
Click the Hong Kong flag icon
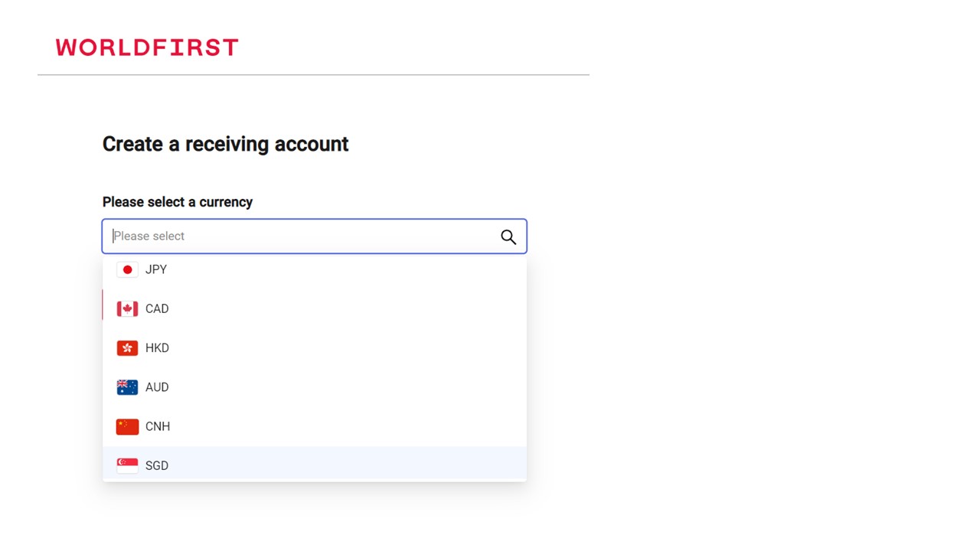click(127, 348)
